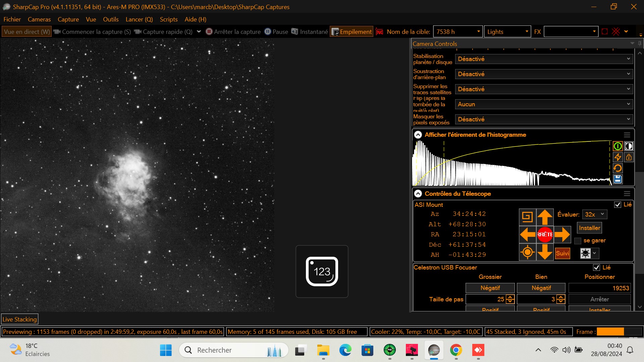Toggle the histogram stretch green power icon

coord(618,146)
